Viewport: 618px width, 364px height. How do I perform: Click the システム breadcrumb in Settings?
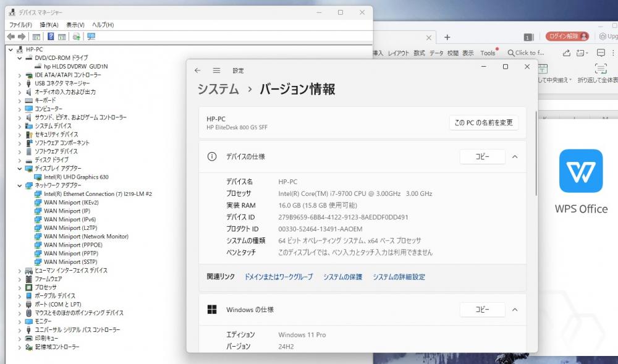[218, 89]
